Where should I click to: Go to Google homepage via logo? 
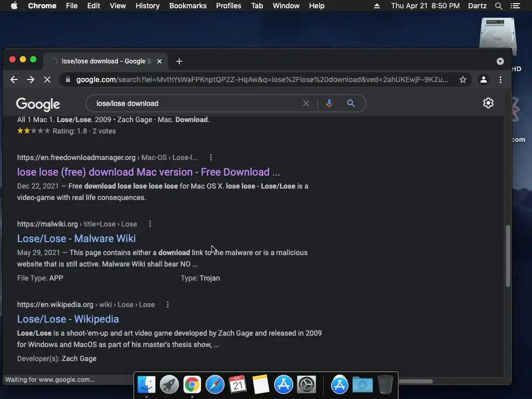[x=38, y=104]
